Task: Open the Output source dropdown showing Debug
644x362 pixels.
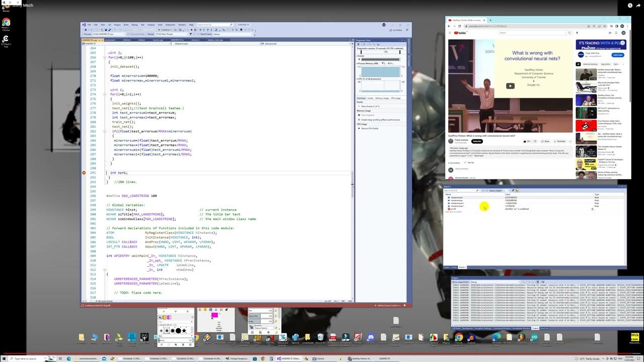Action: 496,282
